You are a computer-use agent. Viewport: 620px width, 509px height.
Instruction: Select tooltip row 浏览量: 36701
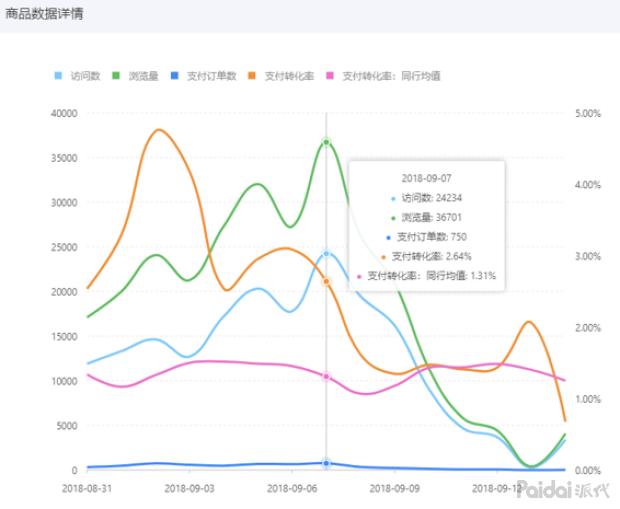(x=427, y=217)
